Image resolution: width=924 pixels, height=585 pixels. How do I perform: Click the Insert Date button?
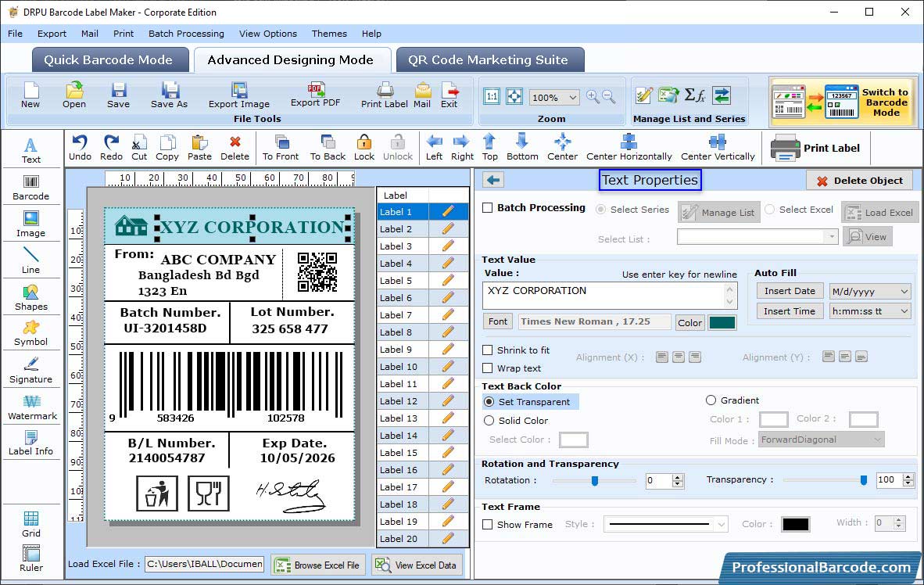790,291
